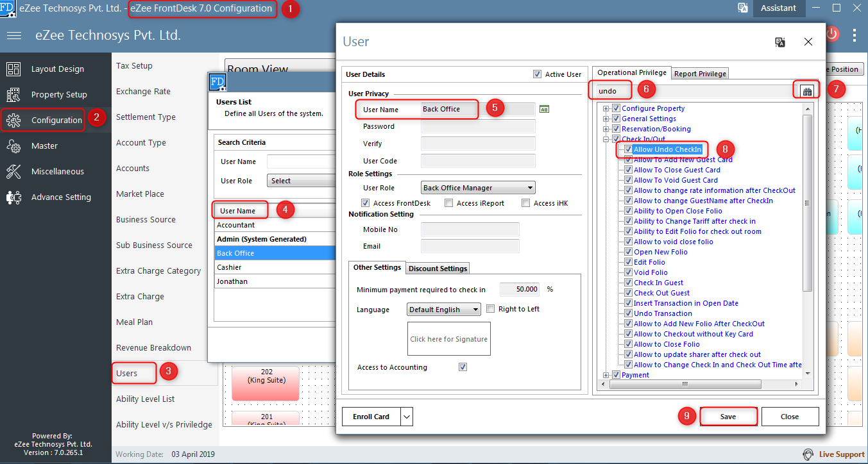Click the Live Support headset icon
The image size is (868, 464).
(809, 454)
